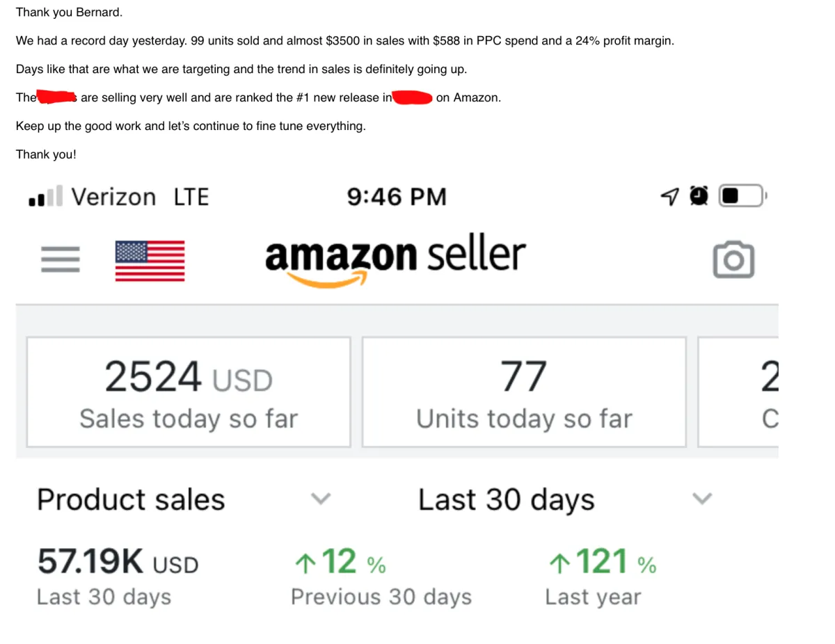Tap the 9:46 PM status bar clock
Viewport: 835px width, 644px height.
(x=397, y=197)
